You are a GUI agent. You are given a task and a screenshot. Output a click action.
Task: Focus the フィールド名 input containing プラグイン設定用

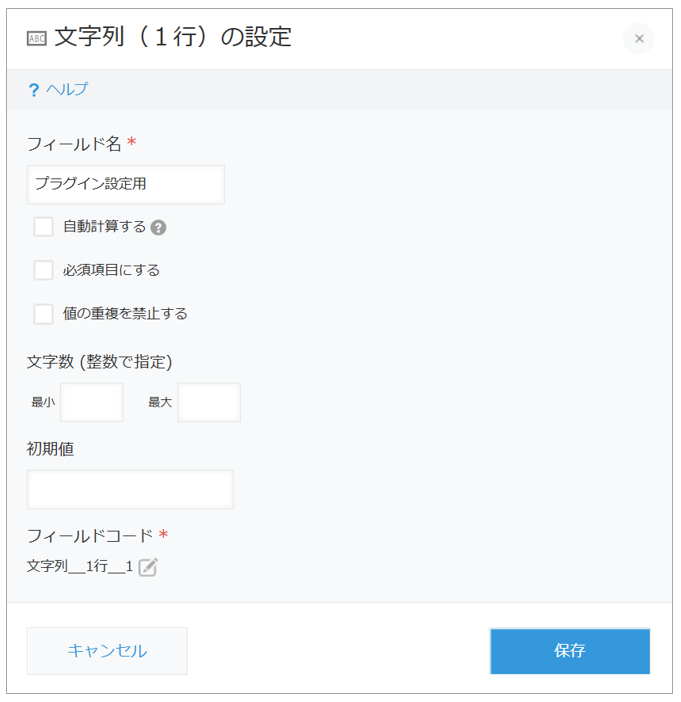click(x=126, y=184)
